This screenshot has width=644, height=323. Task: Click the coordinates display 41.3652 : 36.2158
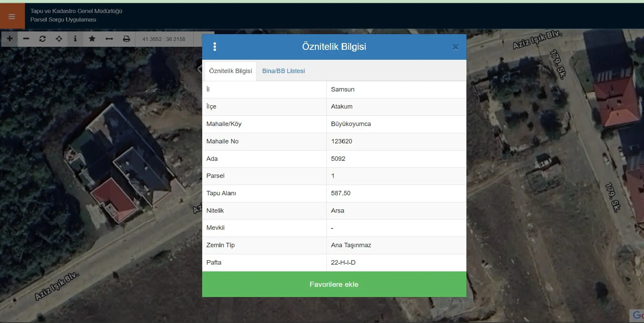(x=164, y=39)
